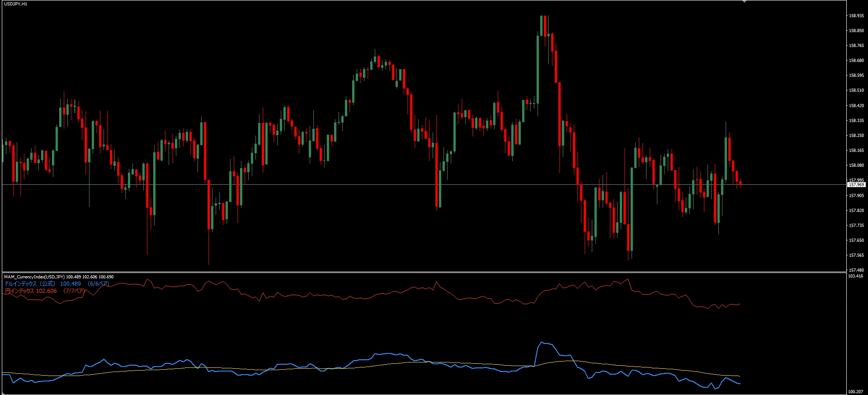868x395 pixels.
Task: Click indicator scale minimum 100.207
Action: click(855, 392)
